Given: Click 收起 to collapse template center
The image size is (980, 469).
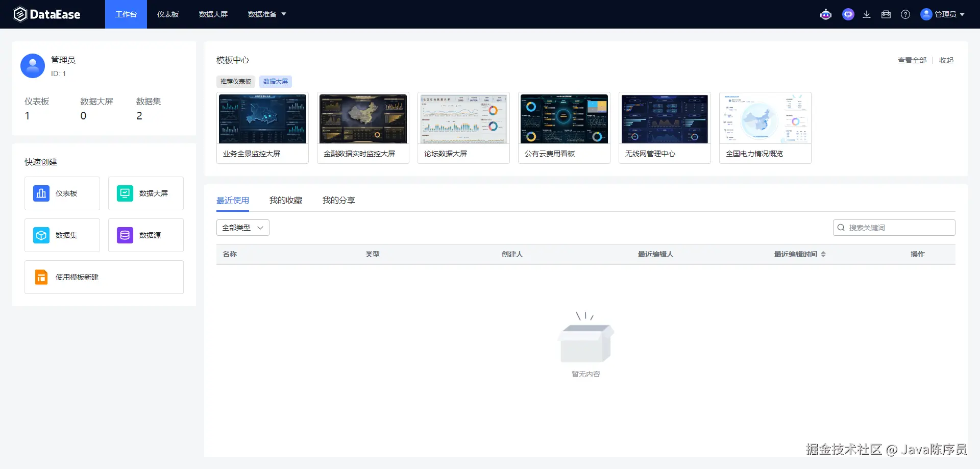Looking at the screenshot, I should pyautogui.click(x=946, y=60).
